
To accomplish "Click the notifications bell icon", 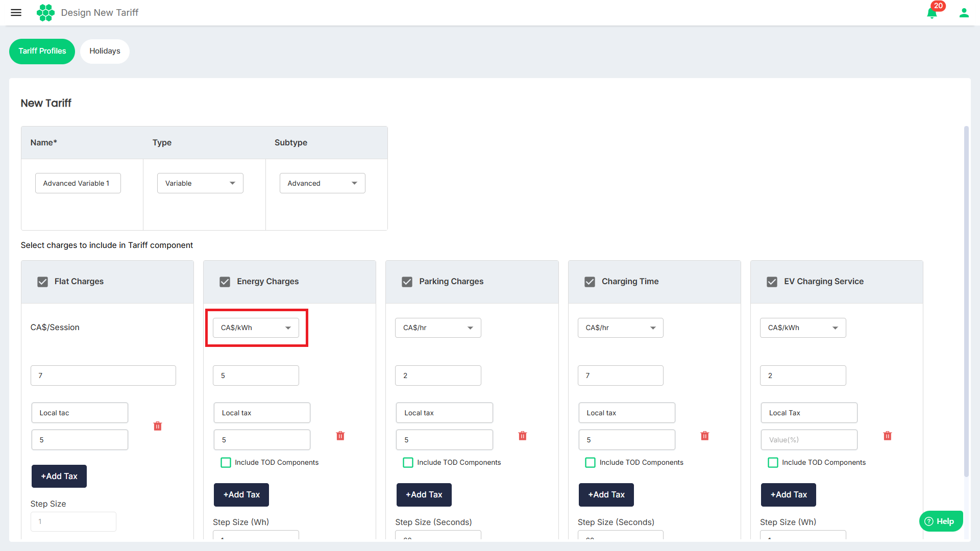I will click(932, 13).
